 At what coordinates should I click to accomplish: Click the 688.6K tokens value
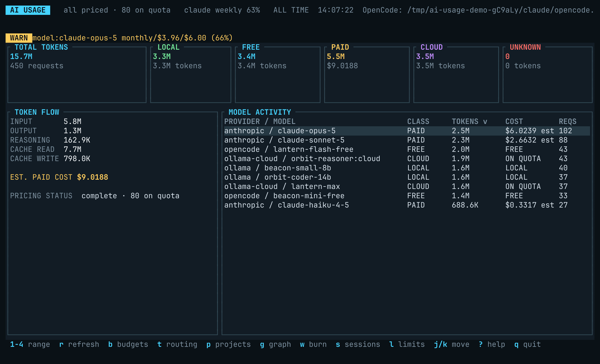[465, 205]
